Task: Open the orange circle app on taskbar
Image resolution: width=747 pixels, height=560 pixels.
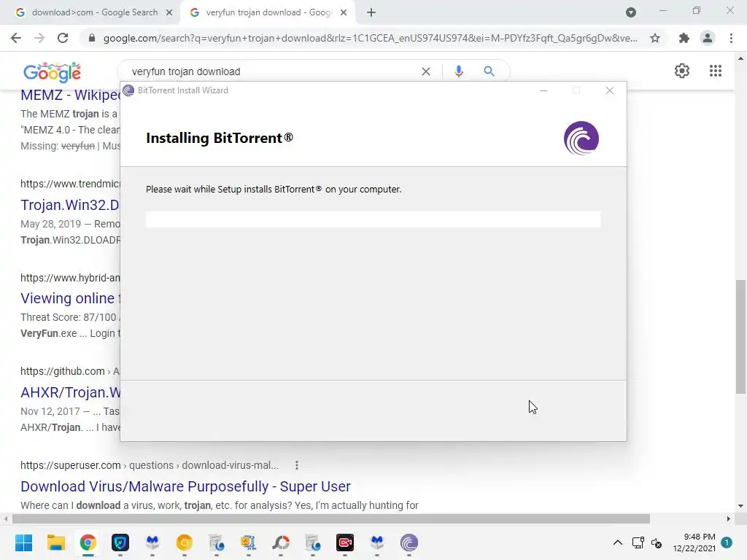Action: coord(185,542)
